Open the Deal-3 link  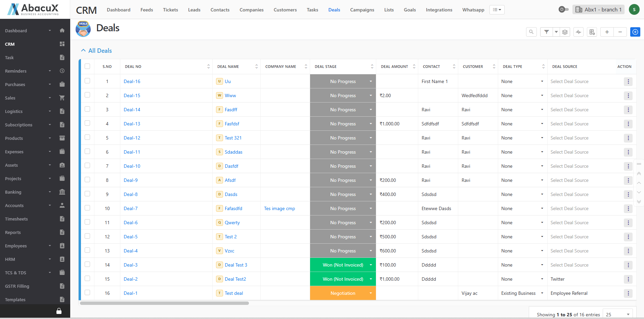click(130, 265)
